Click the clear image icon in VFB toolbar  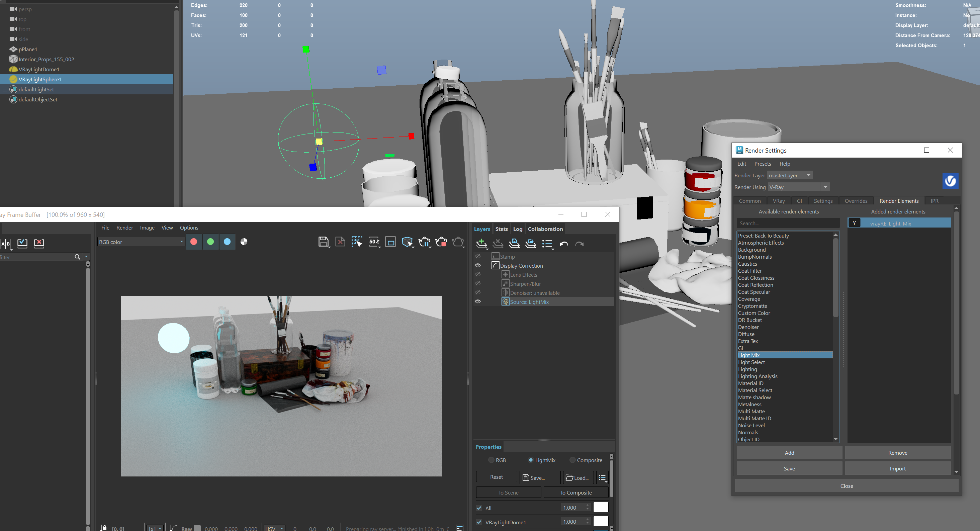pos(340,242)
